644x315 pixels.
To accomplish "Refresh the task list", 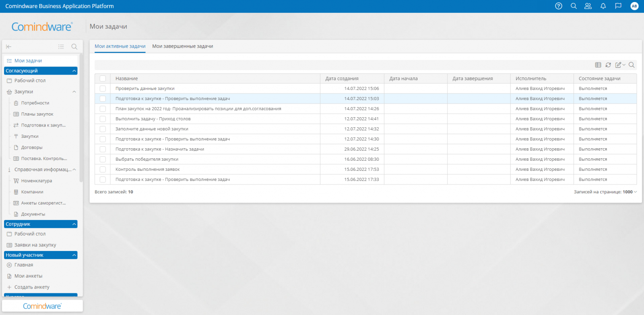I will [x=608, y=65].
